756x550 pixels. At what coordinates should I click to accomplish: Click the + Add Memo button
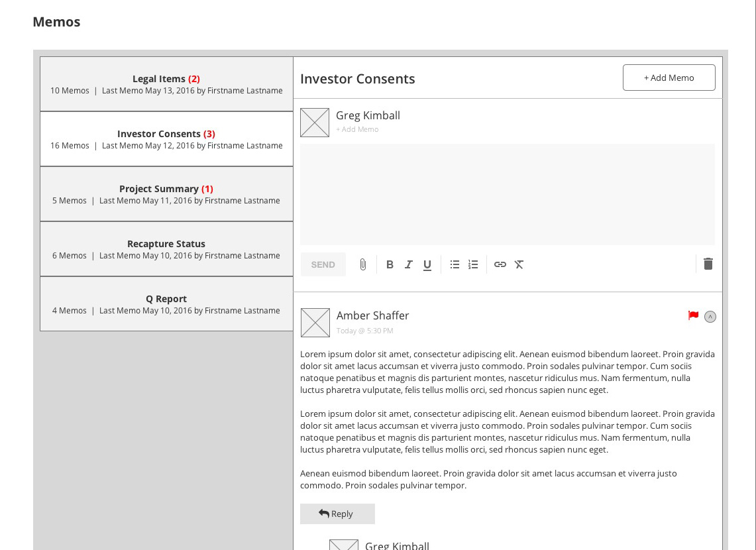(669, 78)
